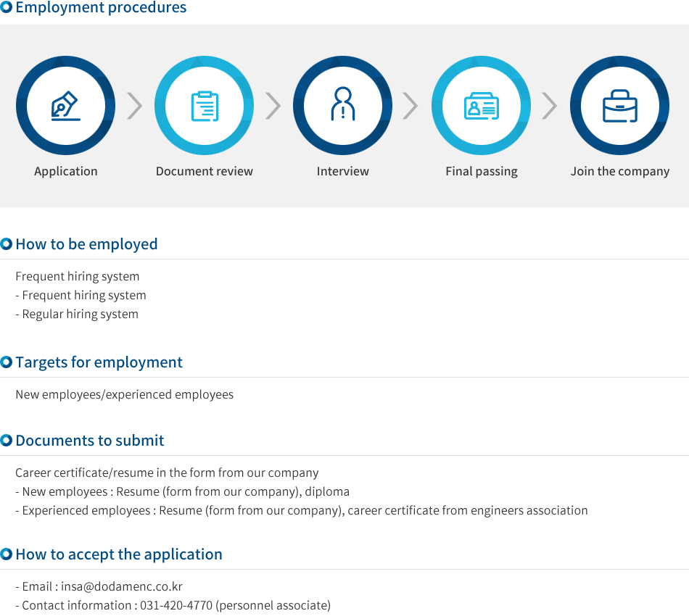The width and height of the screenshot is (689, 616).
Task: Click the Interview step label
Action: 343,171
